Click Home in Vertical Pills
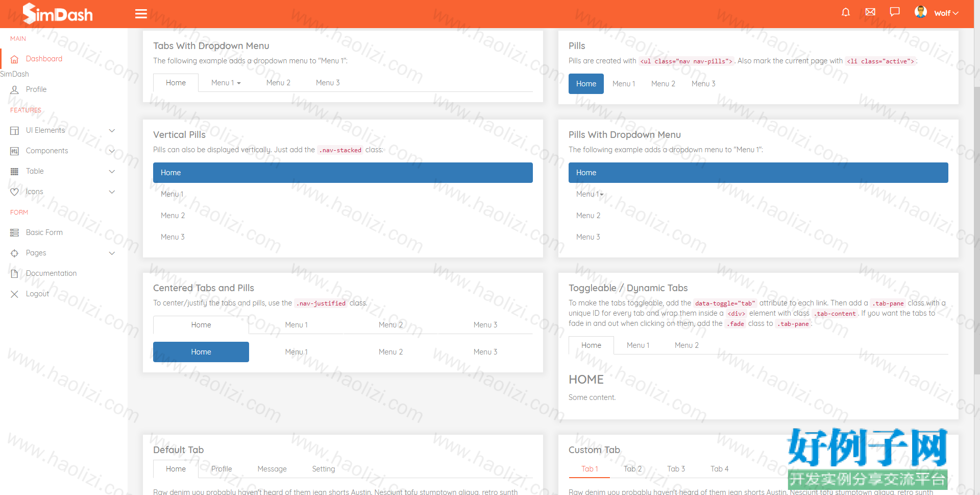This screenshot has width=980, height=495. click(343, 173)
